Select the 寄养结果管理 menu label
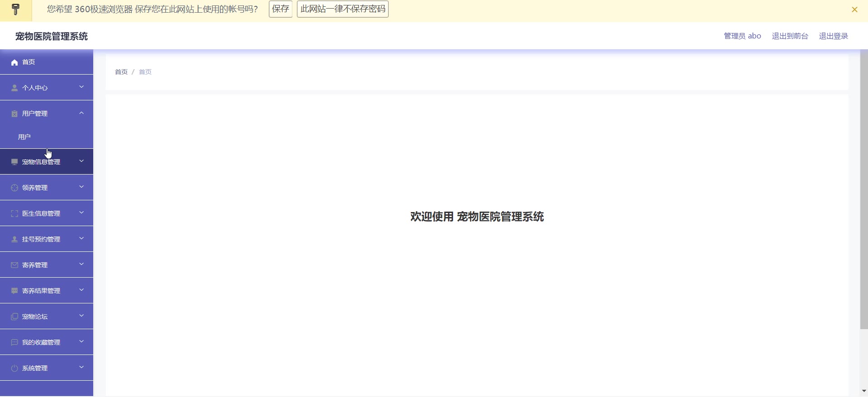Screen dimensions: 868x397 41,291
